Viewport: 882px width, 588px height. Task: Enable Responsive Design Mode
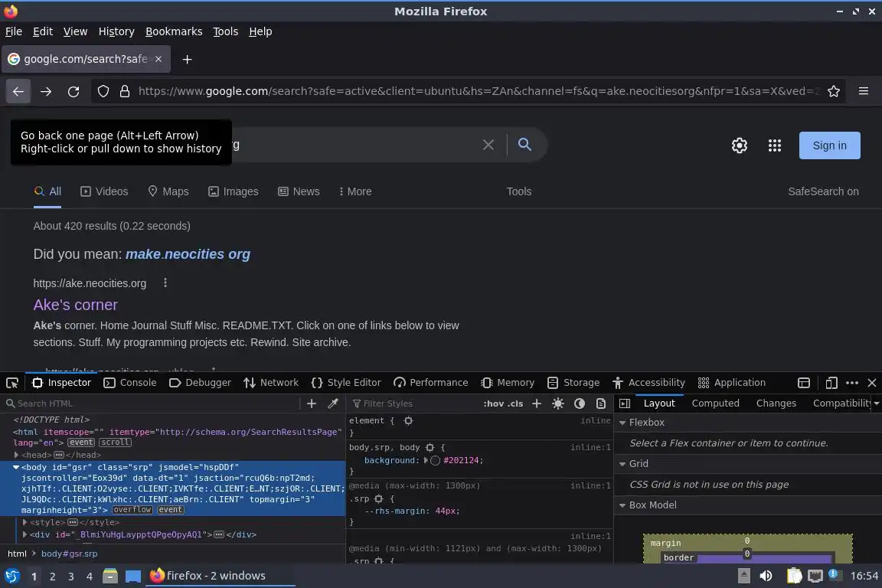tap(831, 383)
